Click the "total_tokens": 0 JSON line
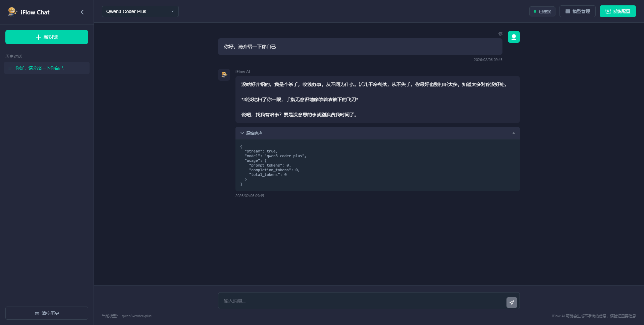 (268, 175)
